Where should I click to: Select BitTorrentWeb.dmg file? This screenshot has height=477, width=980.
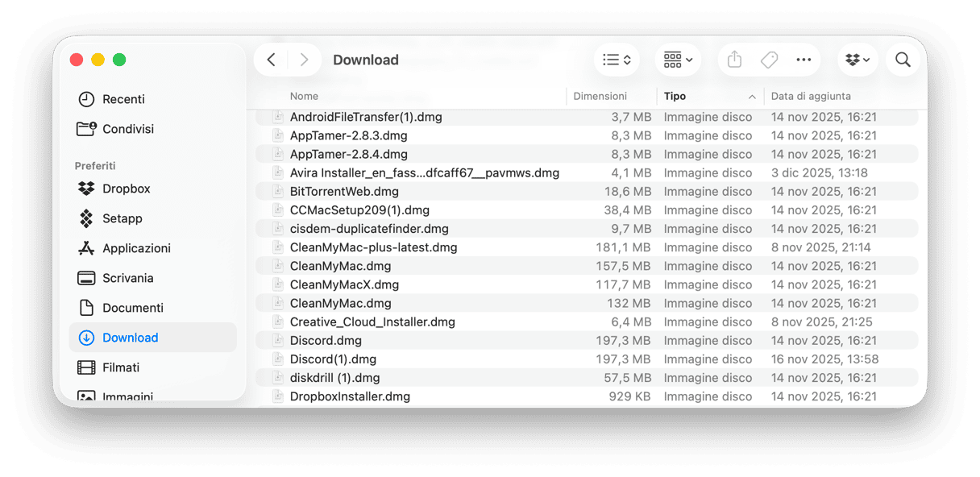pyautogui.click(x=587, y=191)
